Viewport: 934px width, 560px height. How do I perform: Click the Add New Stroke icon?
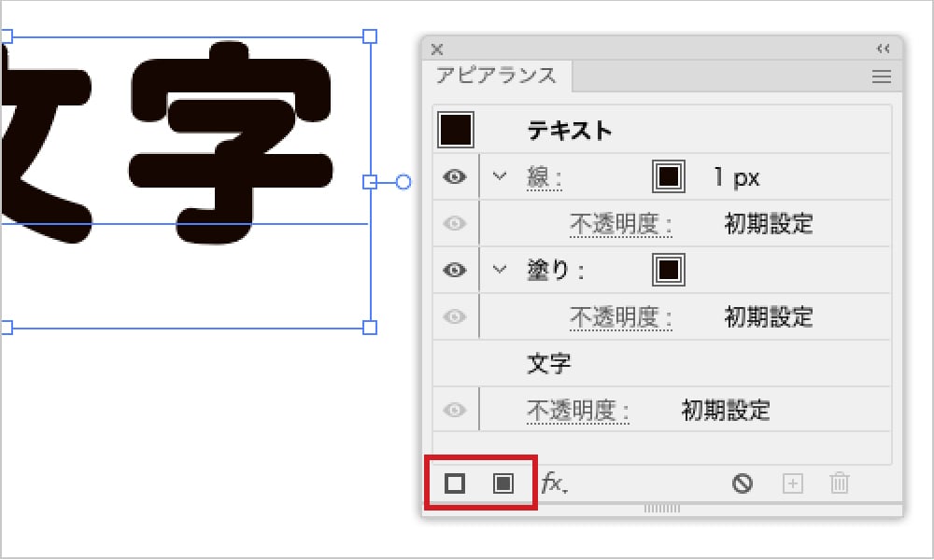point(455,483)
